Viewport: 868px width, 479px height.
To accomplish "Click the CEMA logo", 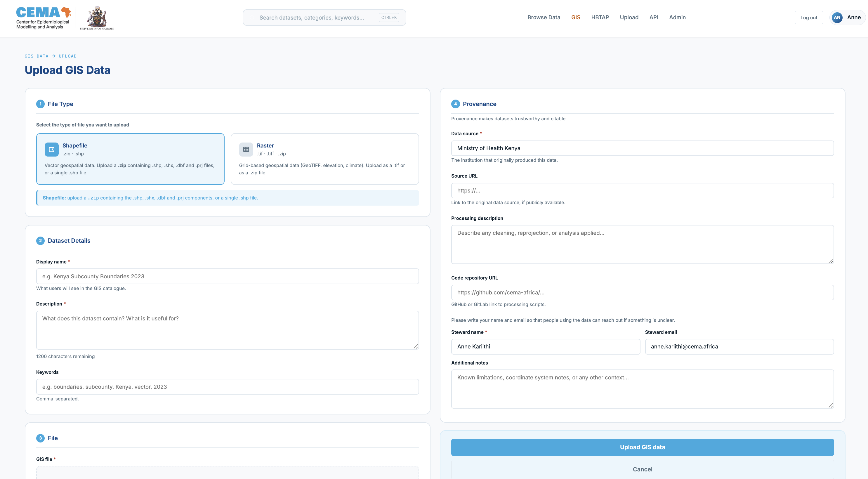I will tap(44, 18).
